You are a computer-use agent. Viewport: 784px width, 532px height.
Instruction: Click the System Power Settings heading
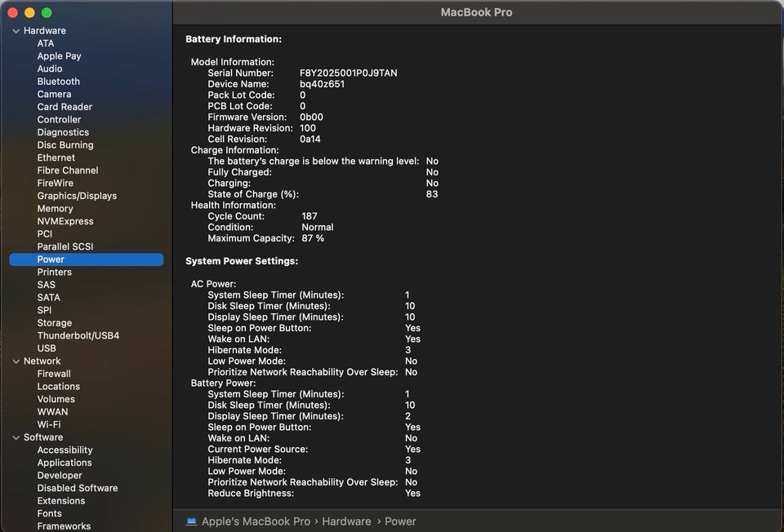242,261
